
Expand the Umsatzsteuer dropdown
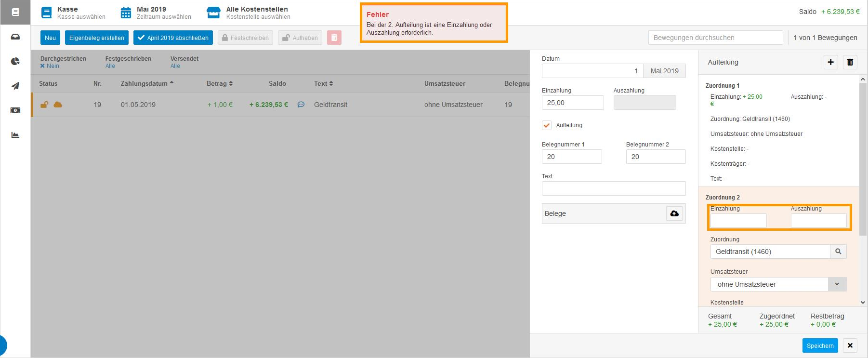click(x=837, y=284)
